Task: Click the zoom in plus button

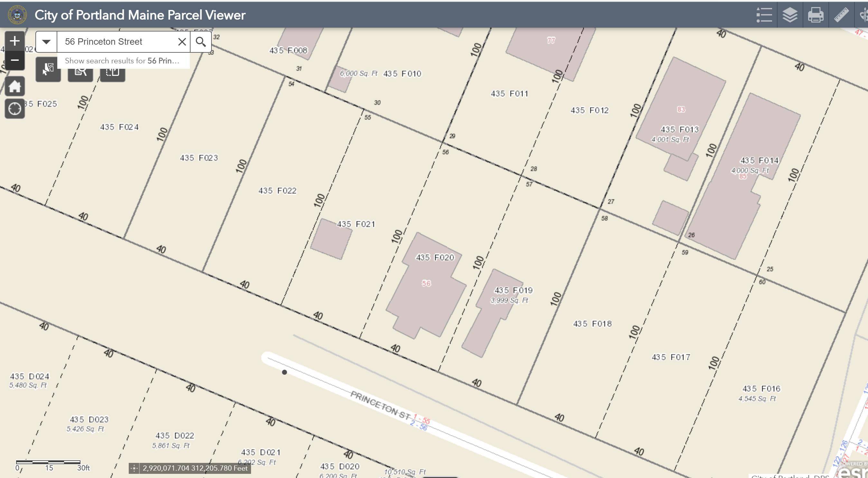Action: 14,41
